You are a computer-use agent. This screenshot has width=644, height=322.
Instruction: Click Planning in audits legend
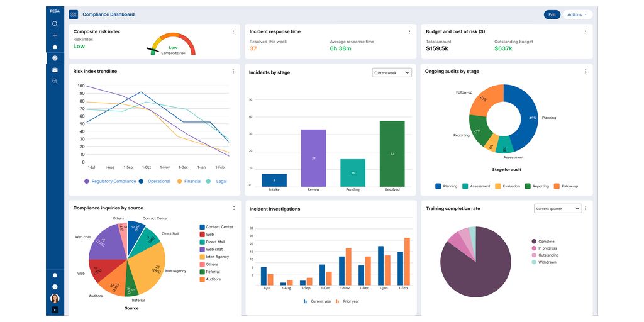[x=446, y=186]
